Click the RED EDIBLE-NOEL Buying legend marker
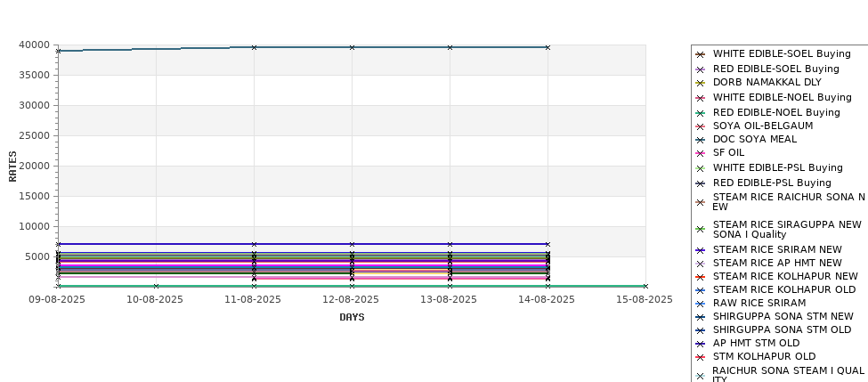 coord(701,113)
